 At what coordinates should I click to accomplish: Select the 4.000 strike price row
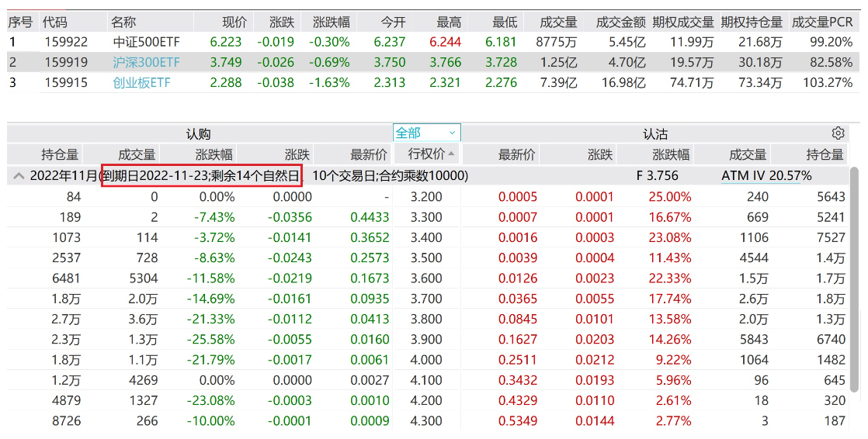(425, 359)
